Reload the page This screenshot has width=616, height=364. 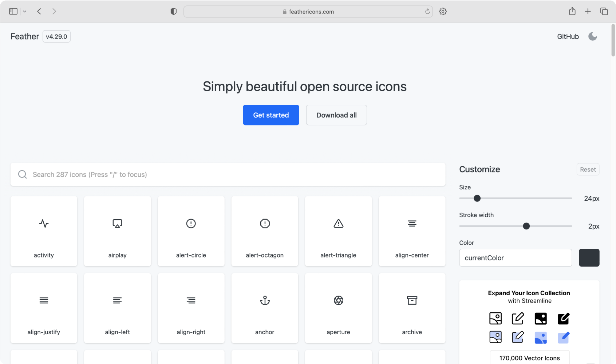click(x=427, y=11)
